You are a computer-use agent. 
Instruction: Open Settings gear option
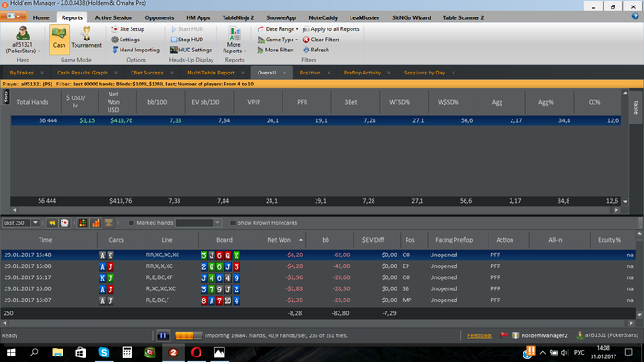125,40
